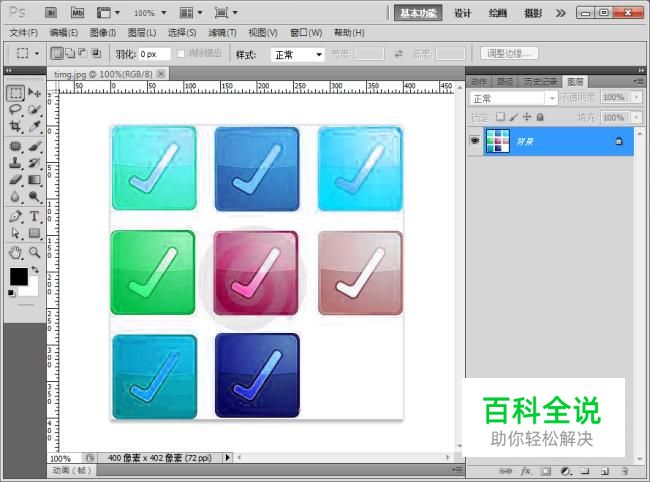Select the Spot Healing Brush tool

tap(16, 146)
